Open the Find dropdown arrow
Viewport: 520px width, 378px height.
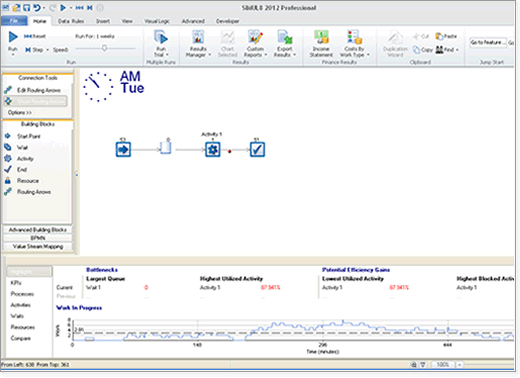tap(457, 50)
